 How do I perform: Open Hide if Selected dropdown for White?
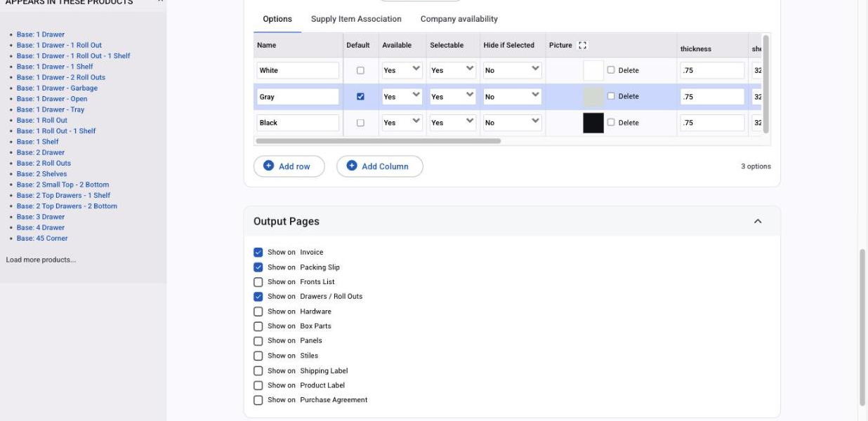pyautogui.click(x=512, y=70)
